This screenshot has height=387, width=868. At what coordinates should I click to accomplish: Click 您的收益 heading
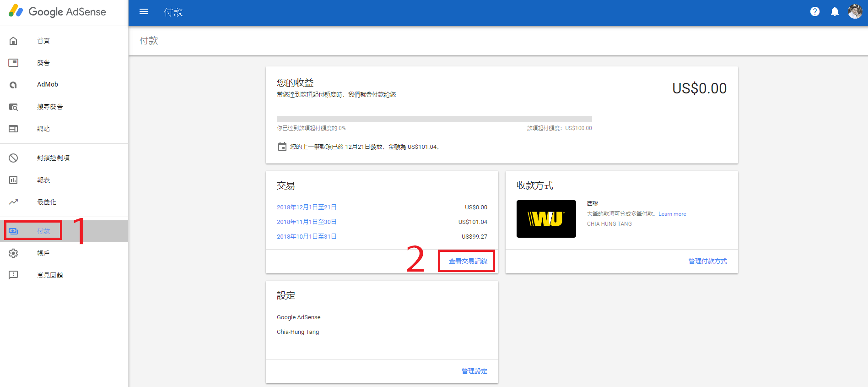(x=295, y=83)
